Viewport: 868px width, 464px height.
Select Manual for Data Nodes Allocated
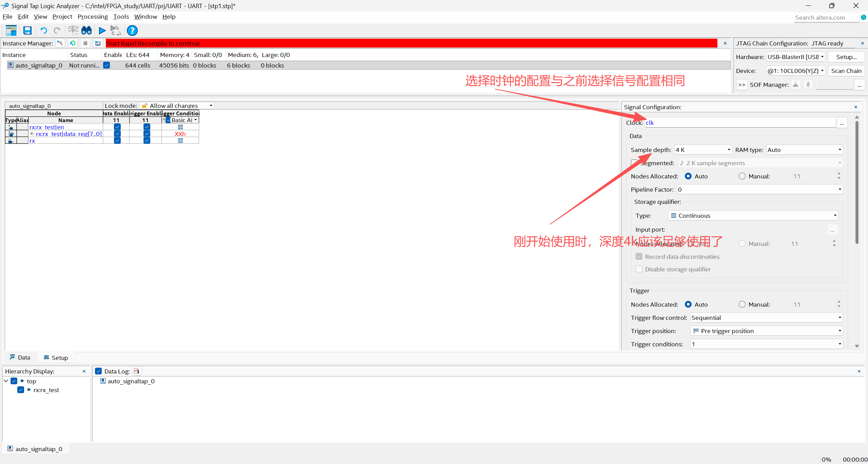tap(742, 176)
